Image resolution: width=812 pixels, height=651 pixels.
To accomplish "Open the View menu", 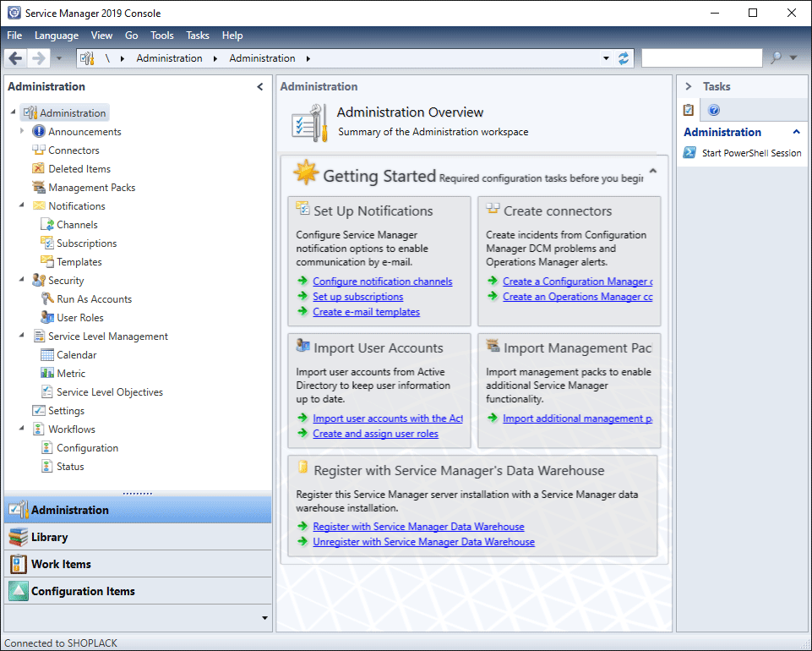I will point(101,36).
